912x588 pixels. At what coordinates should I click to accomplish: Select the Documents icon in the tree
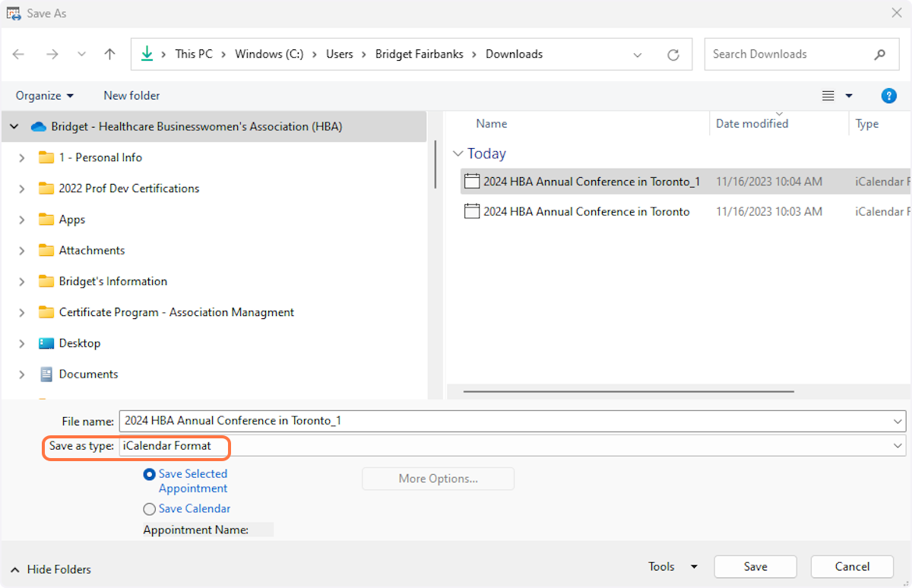(46, 375)
